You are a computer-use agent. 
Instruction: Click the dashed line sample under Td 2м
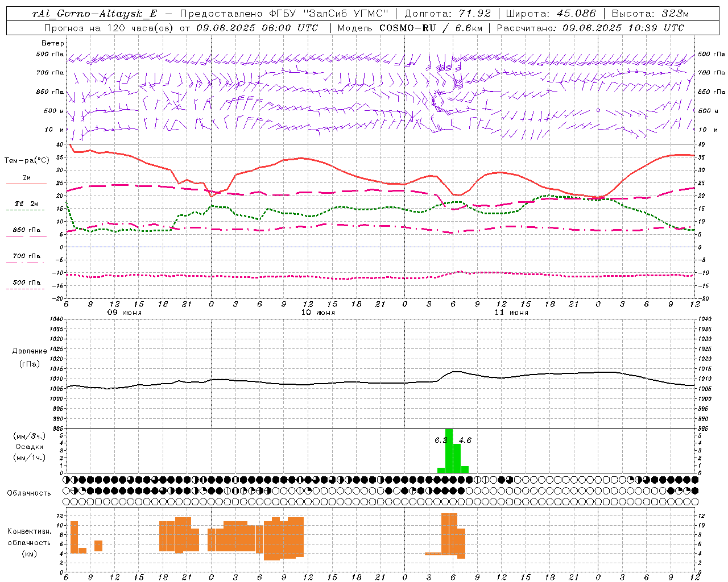click(25, 210)
